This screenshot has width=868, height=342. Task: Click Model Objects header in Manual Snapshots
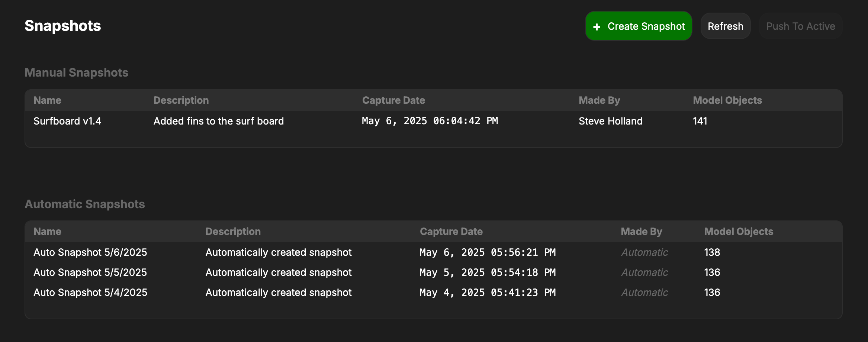tap(727, 100)
